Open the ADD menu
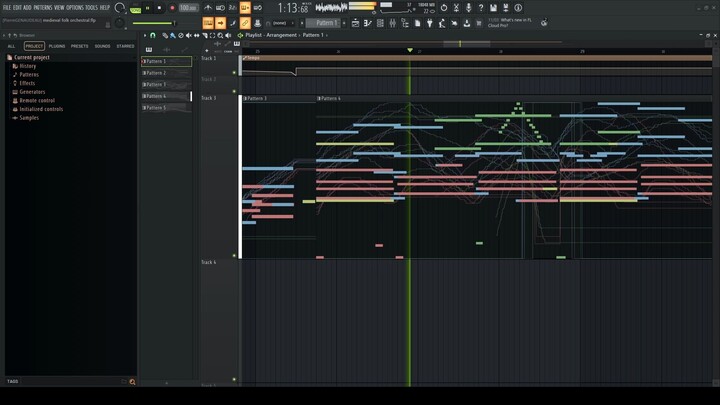This screenshot has height=405, width=720. [x=28, y=7]
